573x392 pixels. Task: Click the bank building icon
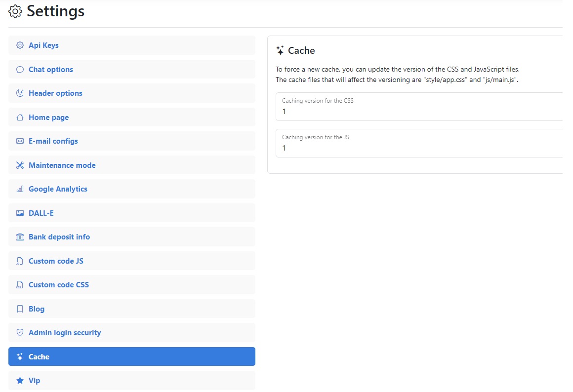click(20, 237)
